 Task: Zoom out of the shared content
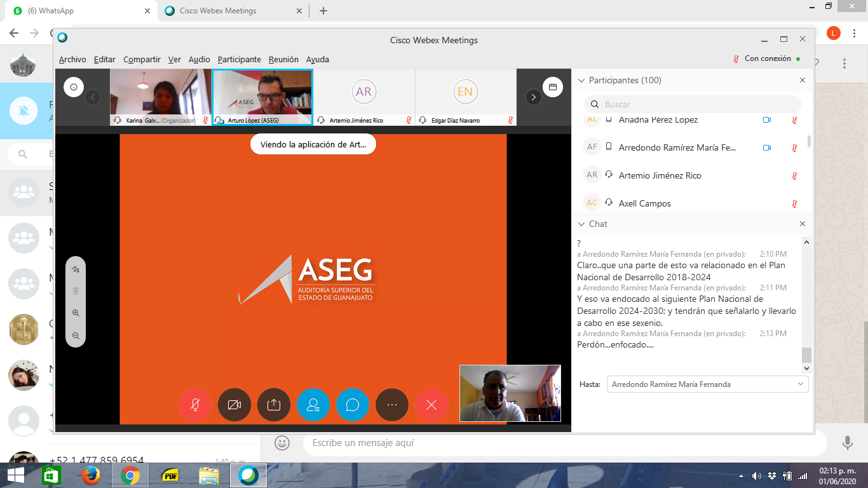[x=76, y=335]
